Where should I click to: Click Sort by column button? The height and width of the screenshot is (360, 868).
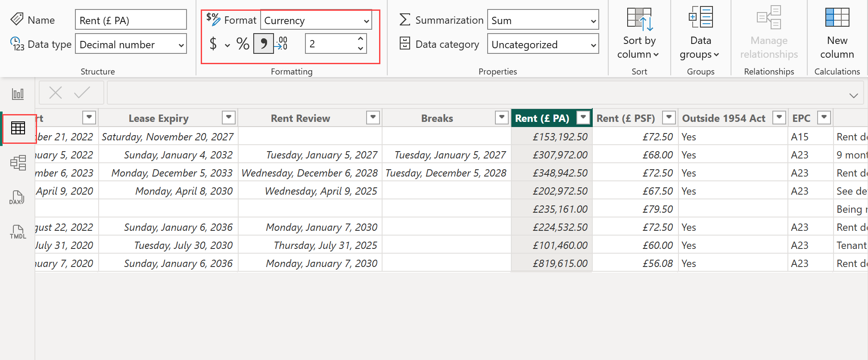pos(639,32)
